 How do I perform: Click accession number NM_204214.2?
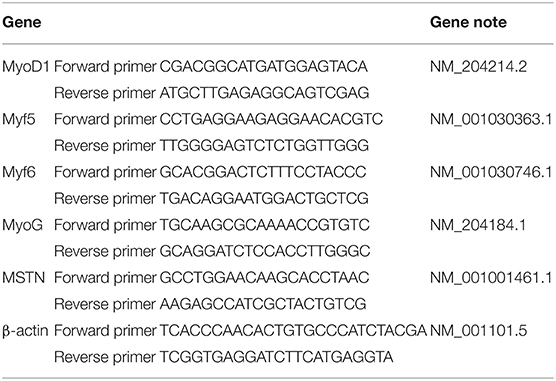(478, 67)
